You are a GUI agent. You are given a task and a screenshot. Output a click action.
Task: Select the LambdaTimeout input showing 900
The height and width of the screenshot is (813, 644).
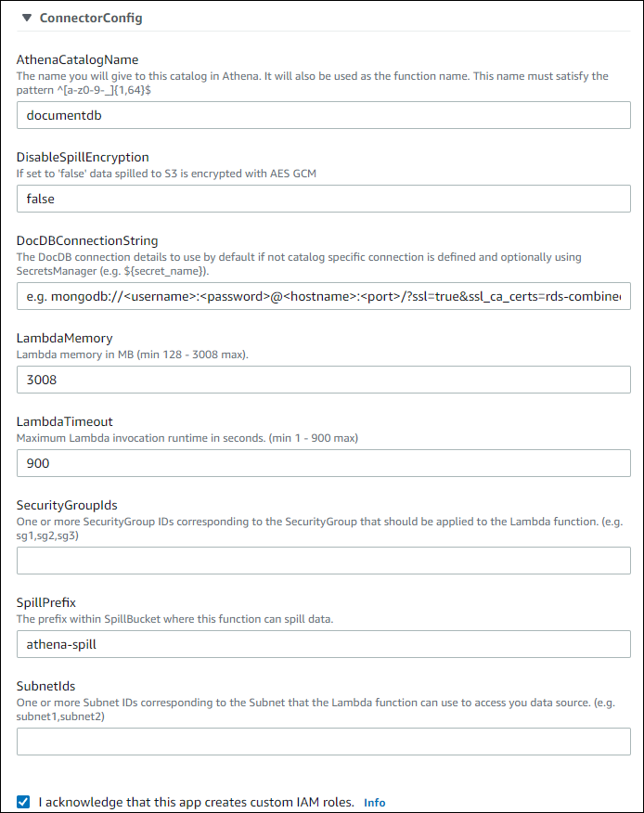coord(322,462)
